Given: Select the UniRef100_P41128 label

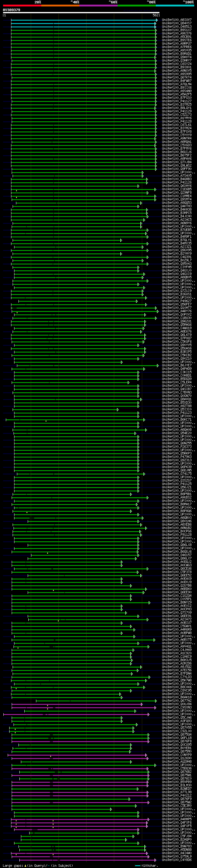Looking at the screenshot, I should pyautogui.click(x=177, y=121).
